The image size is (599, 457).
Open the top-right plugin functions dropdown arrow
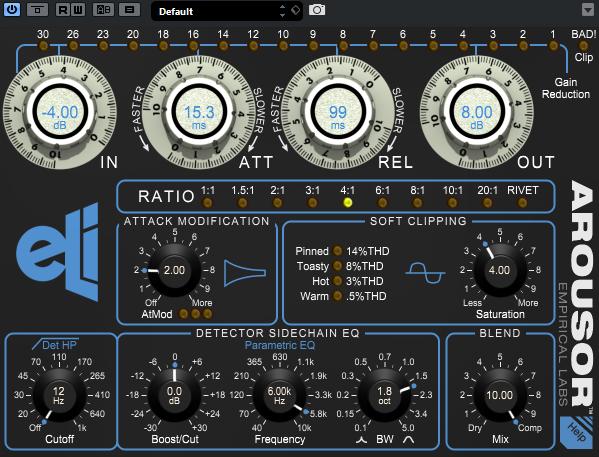tap(588, 10)
